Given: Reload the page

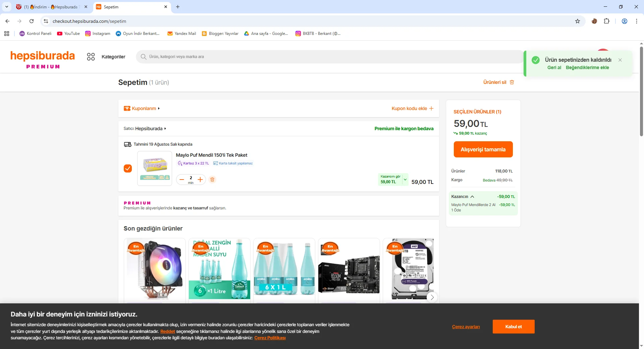Looking at the screenshot, I should point(32,21).
